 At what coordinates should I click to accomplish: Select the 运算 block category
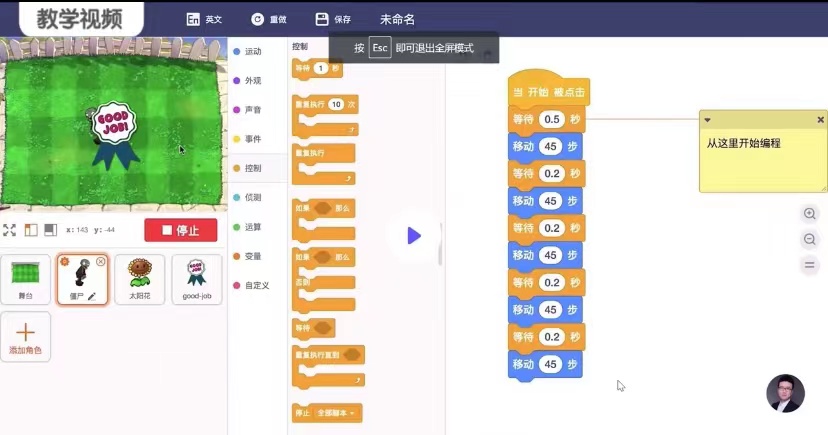pos(248,227)
